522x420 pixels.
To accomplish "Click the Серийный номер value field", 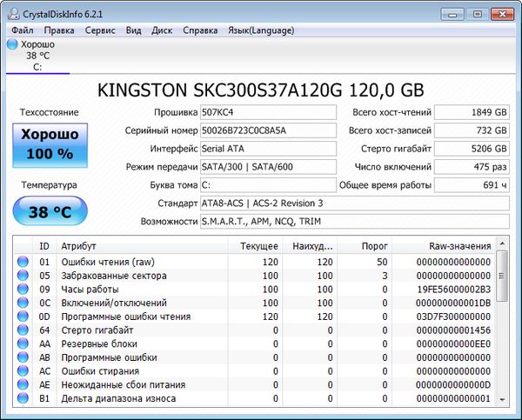I will pyautogui.click(x=267, y=130).
